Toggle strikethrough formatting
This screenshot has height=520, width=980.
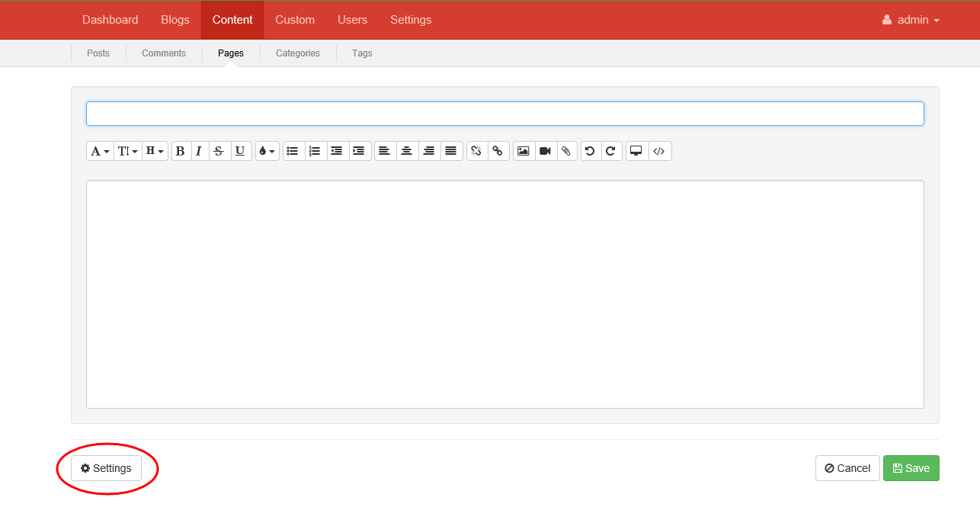click(x=219, y=151)
